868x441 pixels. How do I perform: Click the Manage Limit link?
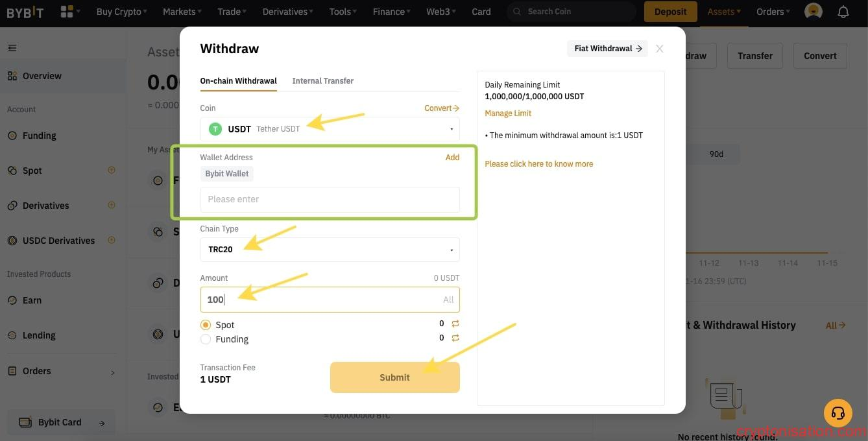tap(508, 113)
